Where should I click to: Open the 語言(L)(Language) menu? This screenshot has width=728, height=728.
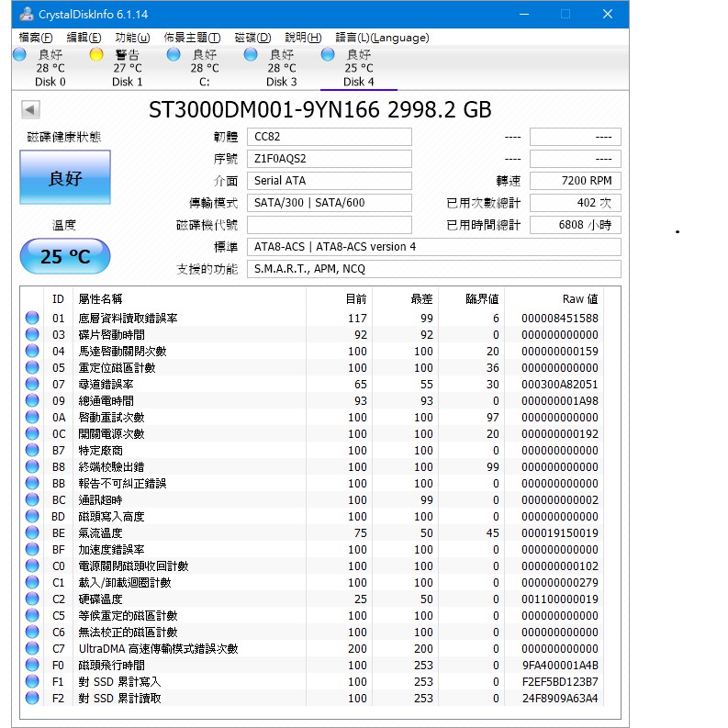(382, 38)
